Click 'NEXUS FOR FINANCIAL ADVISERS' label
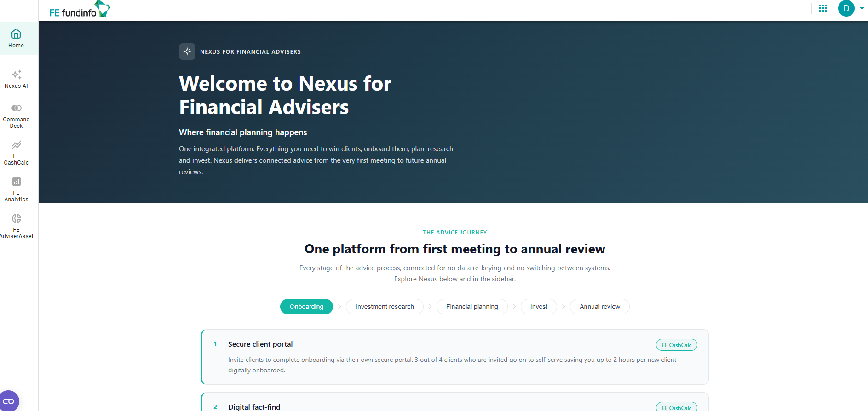 click(x=250, y=52)
